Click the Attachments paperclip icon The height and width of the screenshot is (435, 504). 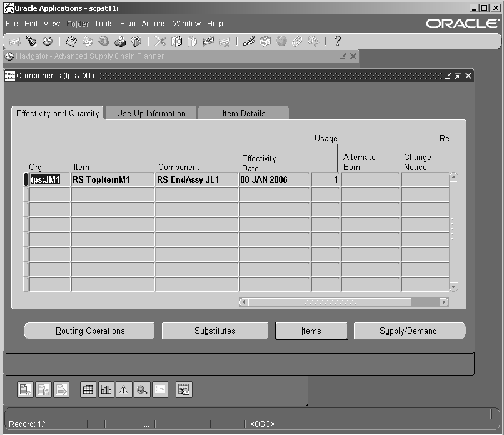pos(297,41)
